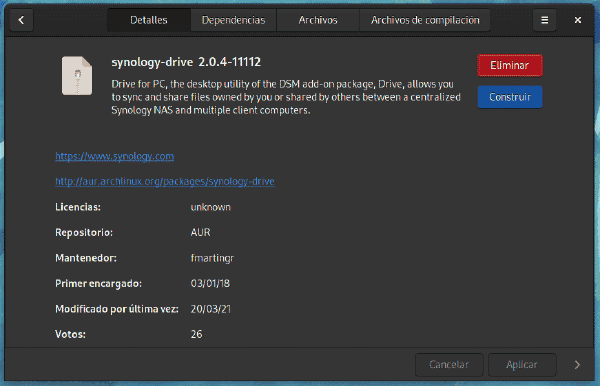Click the right chevron in the bottom bar
600x386 pixels.
point(577,365)
